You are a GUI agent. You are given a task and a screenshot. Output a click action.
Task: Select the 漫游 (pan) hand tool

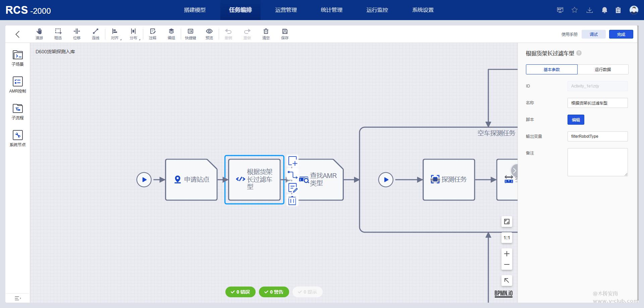[39, 34]
